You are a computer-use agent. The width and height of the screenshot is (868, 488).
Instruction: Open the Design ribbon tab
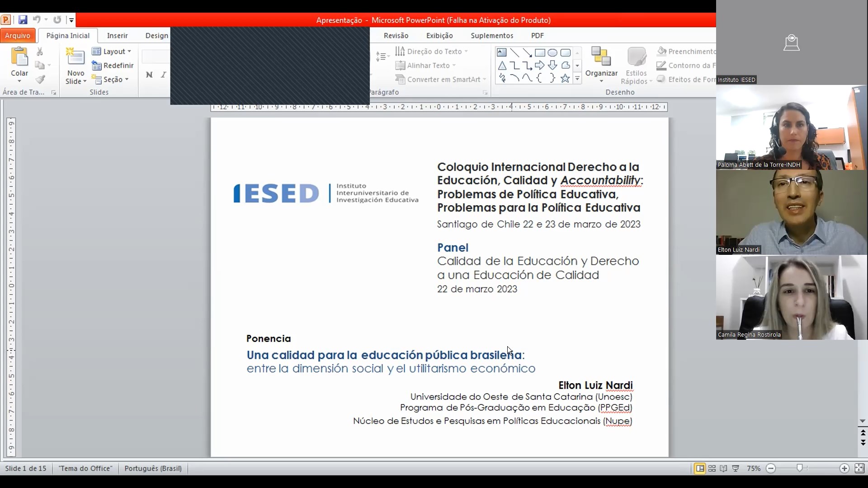(156, 35)
